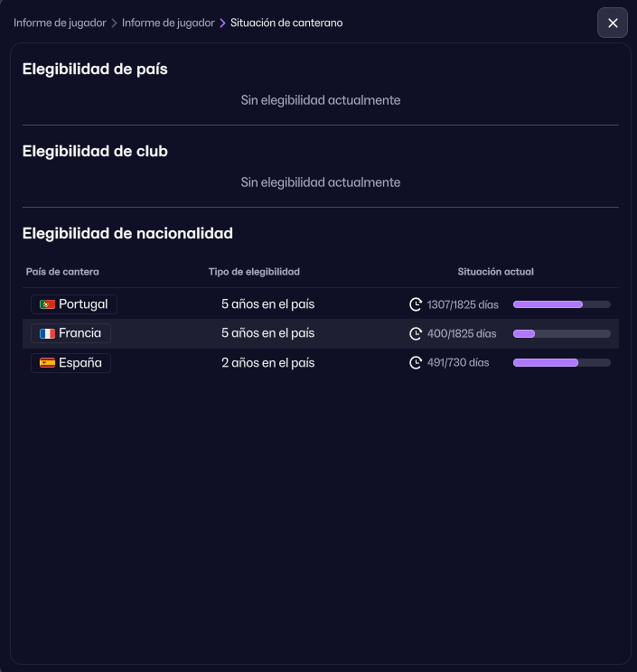Click first breadcrumb chevron separator

[114, 23]
